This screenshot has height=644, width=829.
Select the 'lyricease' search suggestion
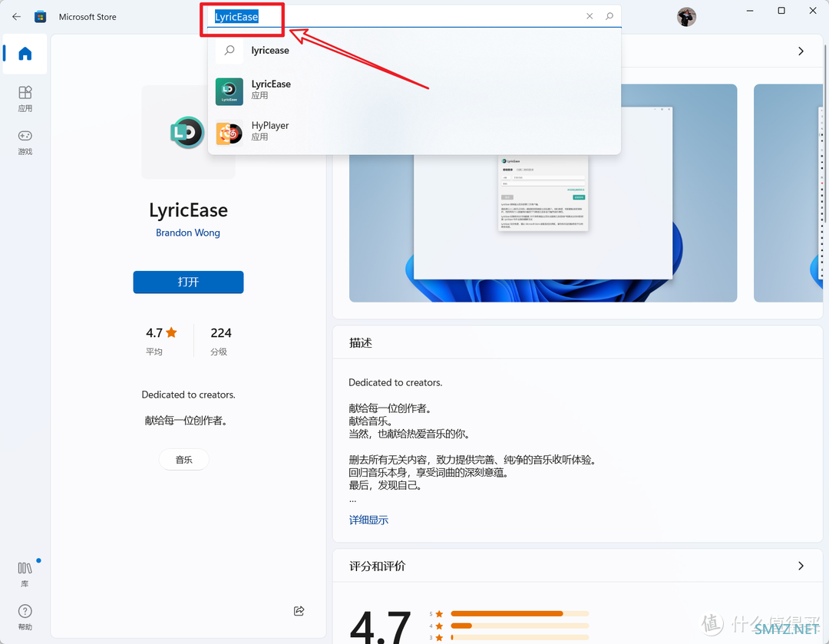(414, 50)
